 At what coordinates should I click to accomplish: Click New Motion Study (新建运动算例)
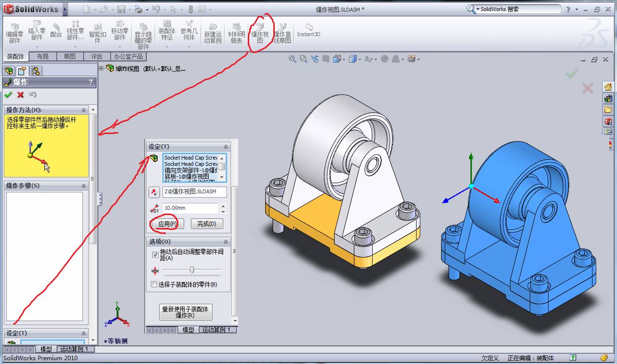click(213, 34)
